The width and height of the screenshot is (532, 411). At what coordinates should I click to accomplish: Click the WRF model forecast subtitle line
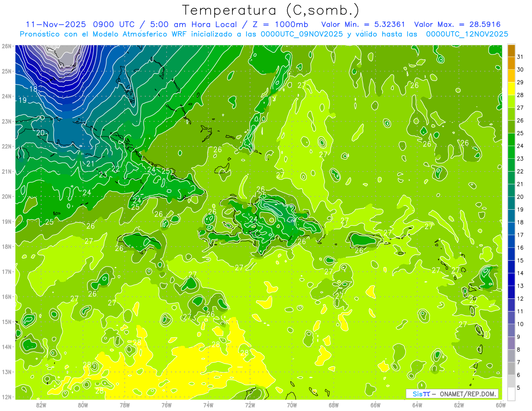click(x=264, y=34)
